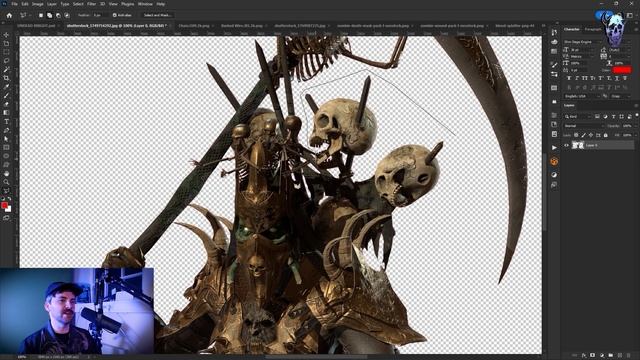Open the layer filter Kind dropdown
Image resolution: width=640 pixels, height=360 pixels.
(578, 116)
